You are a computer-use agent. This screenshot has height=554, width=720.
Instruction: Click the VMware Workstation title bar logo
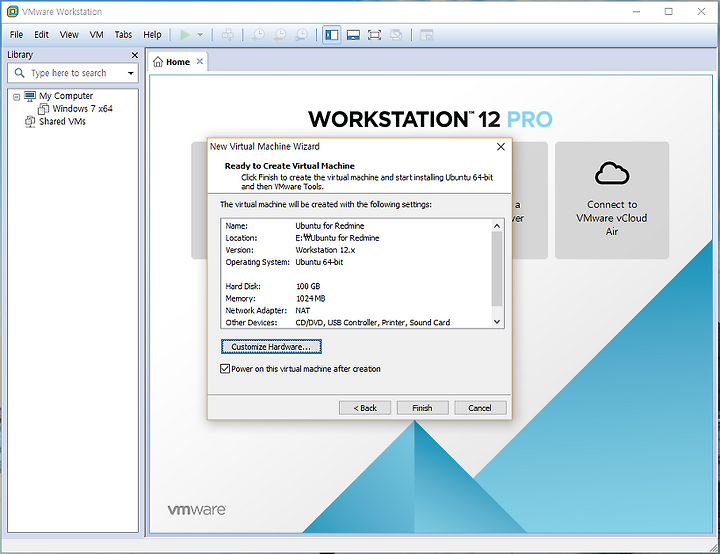click(x=12, y=11)
